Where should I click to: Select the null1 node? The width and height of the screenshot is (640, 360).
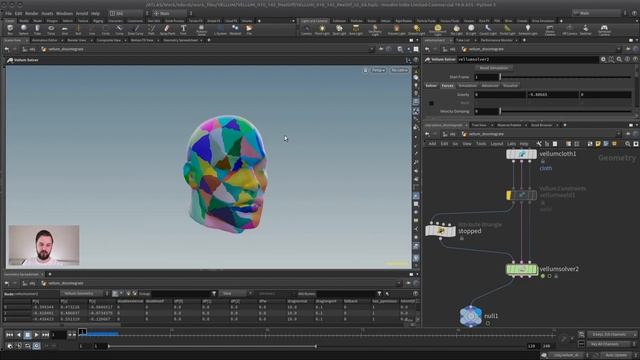click(471, 316)
